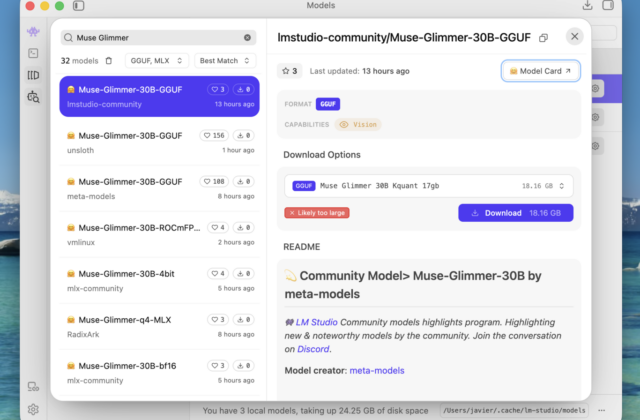Click the local models disk space message

click(315, 410)
